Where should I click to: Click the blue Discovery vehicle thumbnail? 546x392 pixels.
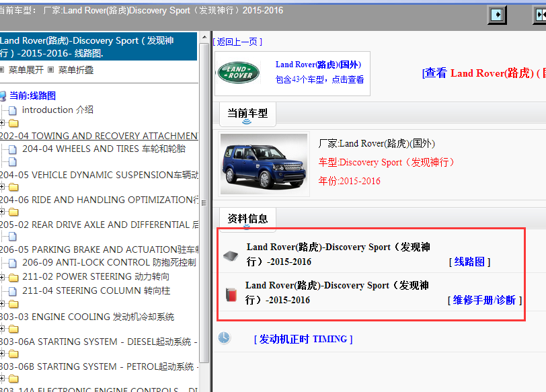click(x=264, y=163)
